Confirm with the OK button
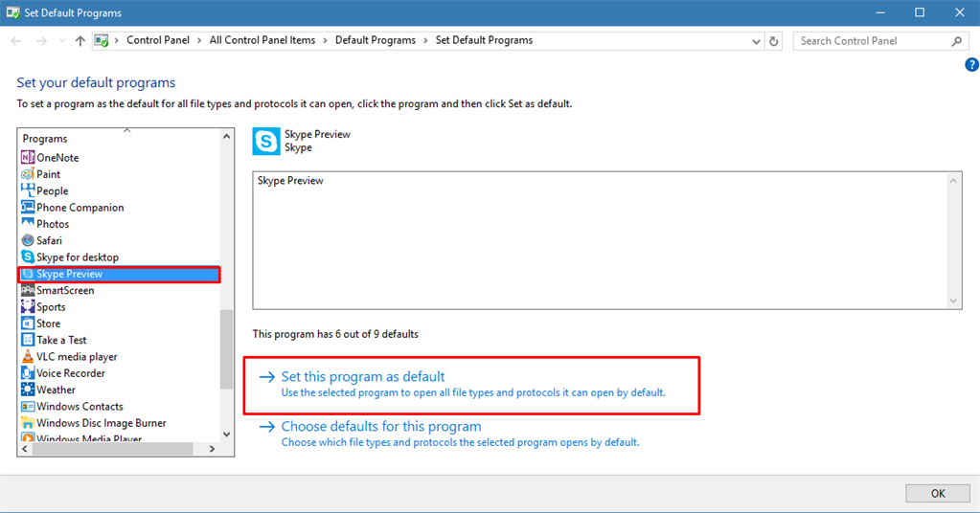The image size is (980, 513). 938,493
